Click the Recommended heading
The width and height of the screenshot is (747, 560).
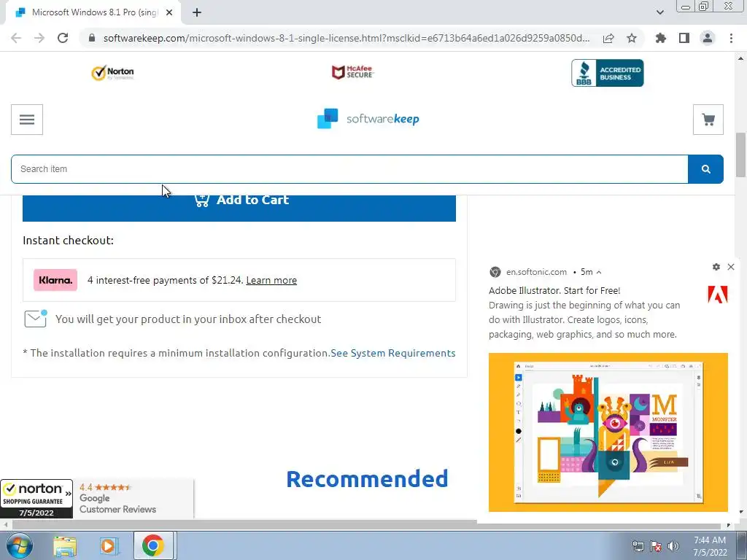point(367,479)
